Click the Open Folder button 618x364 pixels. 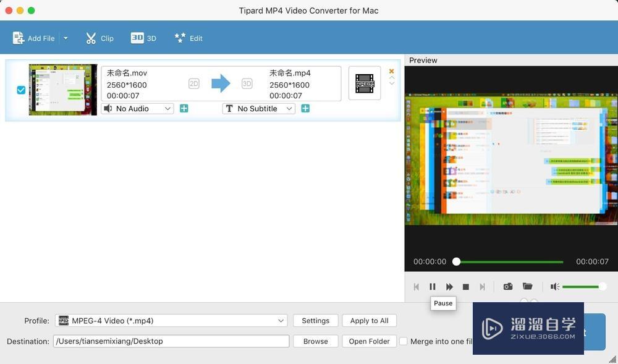tap(370, 341)
